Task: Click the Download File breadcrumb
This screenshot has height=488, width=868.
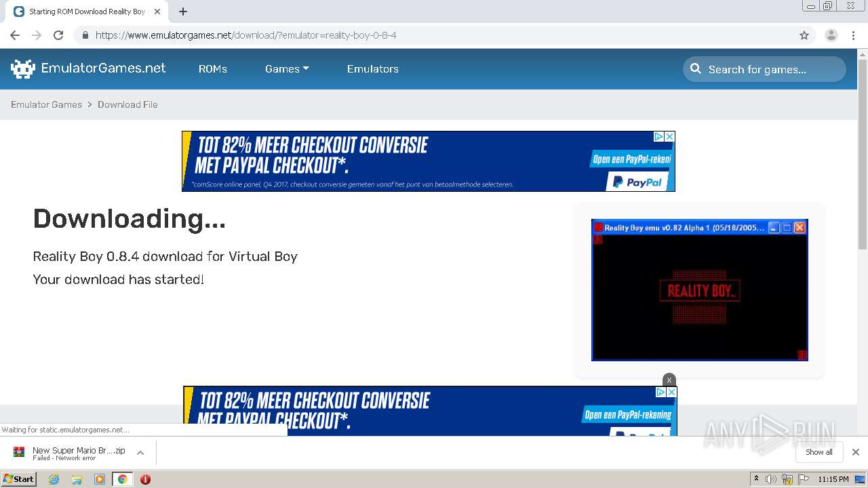Action: pyautogui.click(x=127, y=104)
